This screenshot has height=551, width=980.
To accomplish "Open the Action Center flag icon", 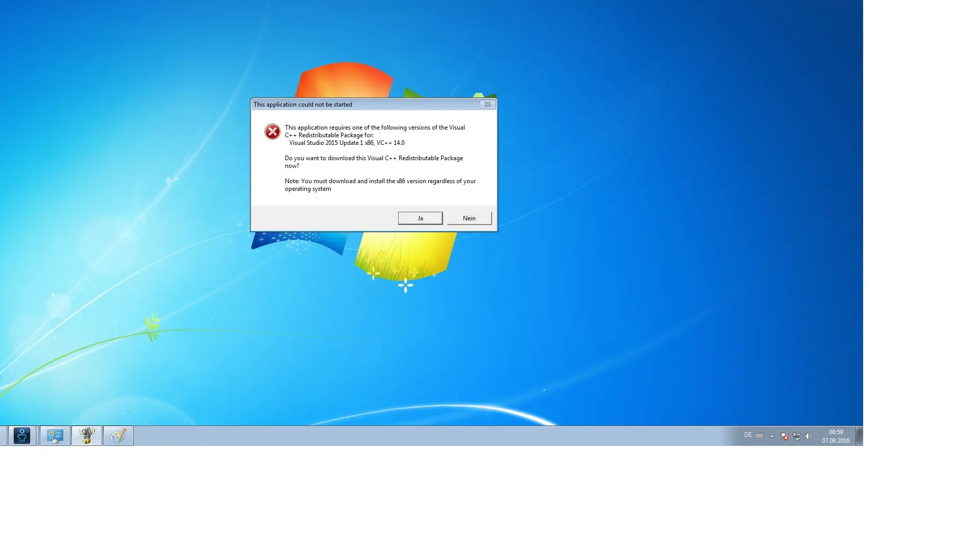I will click(x=785, y=436).
